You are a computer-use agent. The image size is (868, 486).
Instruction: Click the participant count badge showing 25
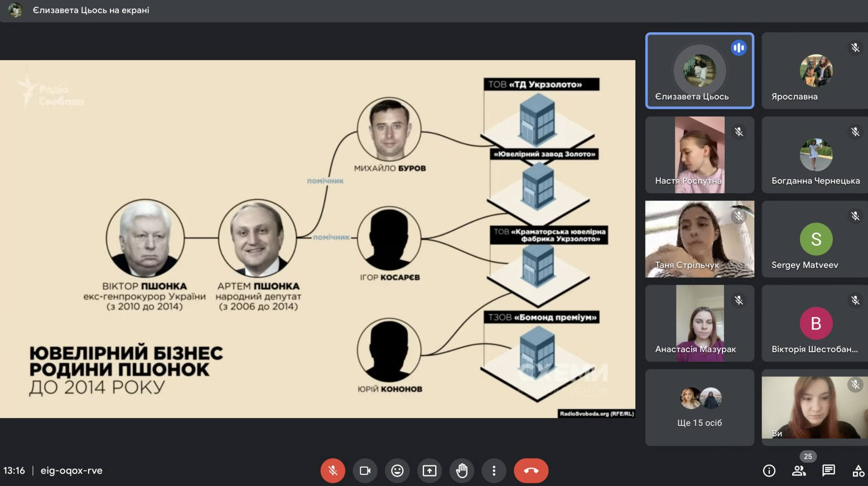pos(808,456)
